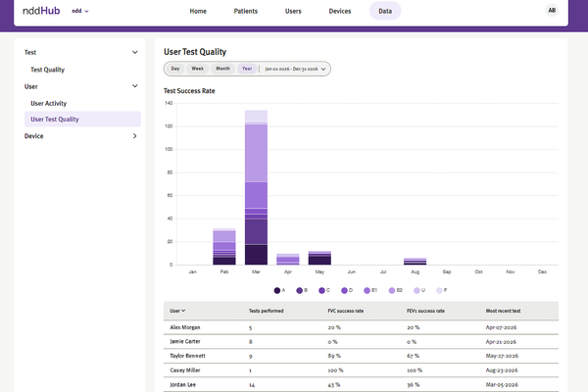
Task: Sort table by User column
Action: [177, 311]
